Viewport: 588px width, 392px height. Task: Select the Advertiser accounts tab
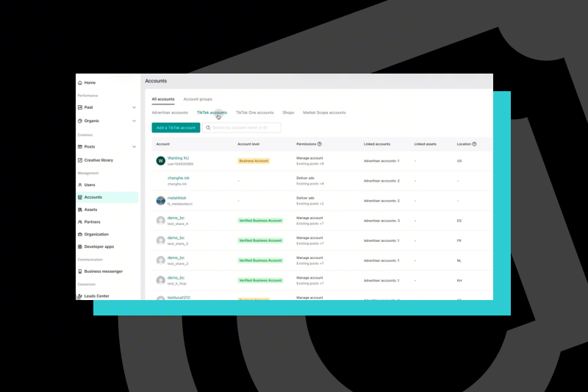point(170,113)
